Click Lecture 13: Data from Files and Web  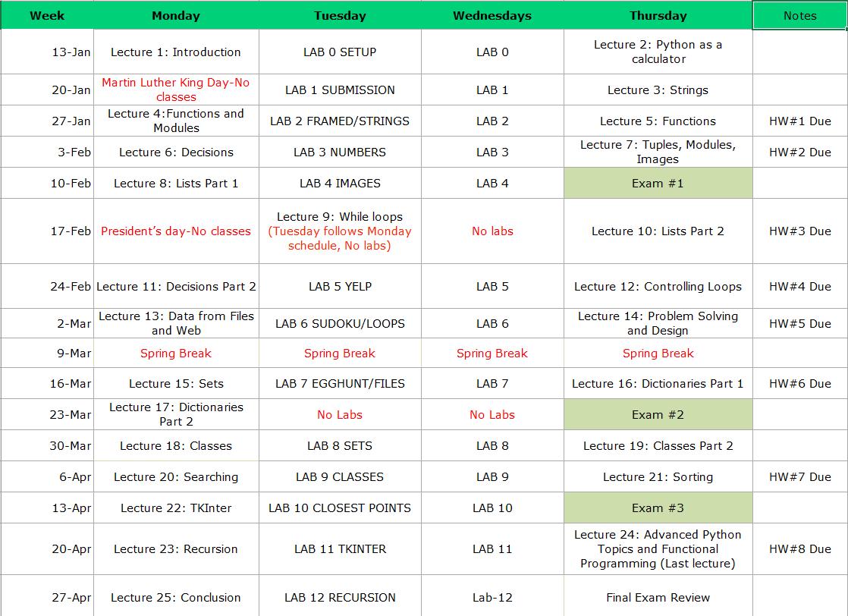pyautogui.click(x=176, y=323)
